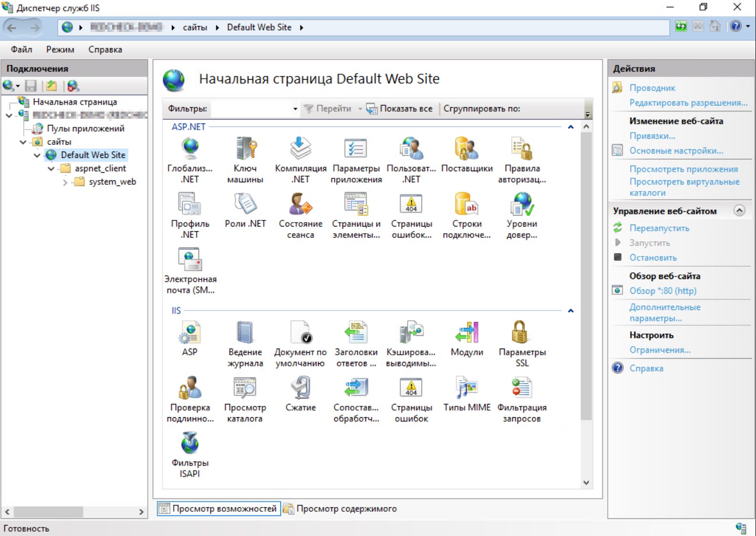This screenshot has width=756, height=536.
Task: Open Просмотр каталога feature
Action: pyautogui.click(x=245, y=399)
